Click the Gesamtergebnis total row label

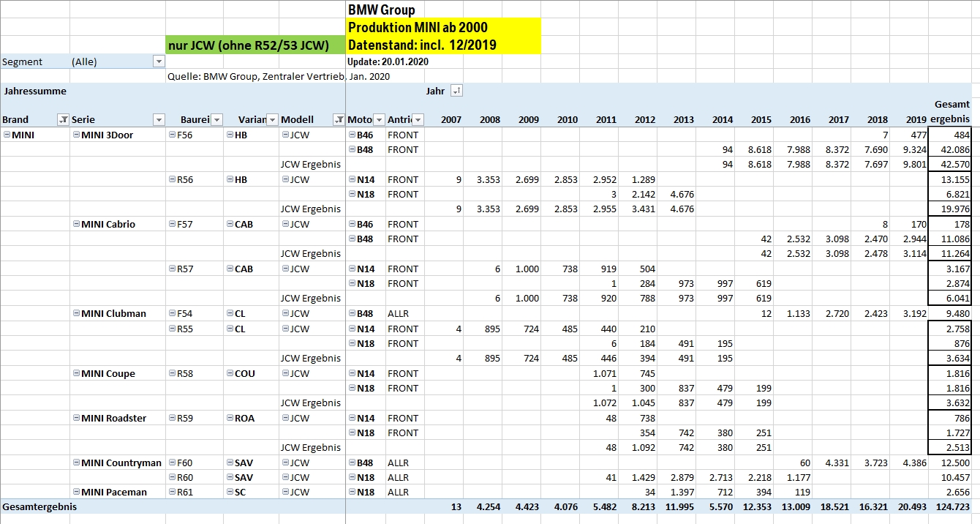click(x=39, y=506)
